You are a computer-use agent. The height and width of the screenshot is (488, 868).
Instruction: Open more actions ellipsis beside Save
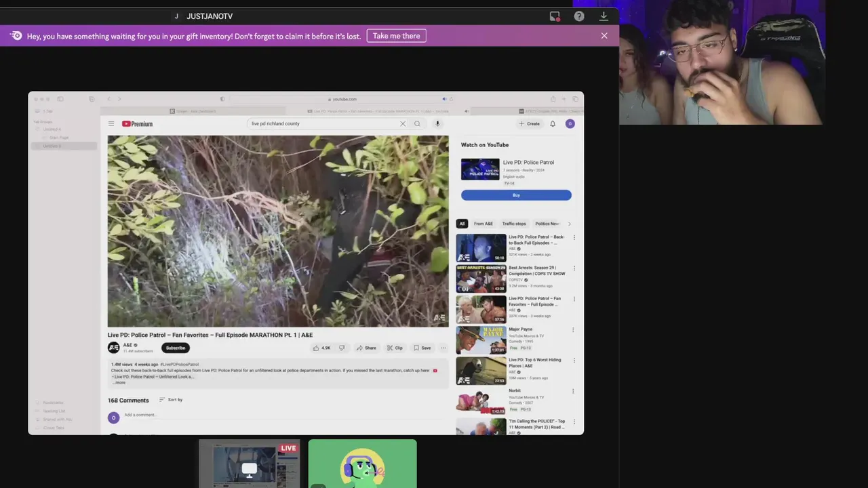point(443,348)
